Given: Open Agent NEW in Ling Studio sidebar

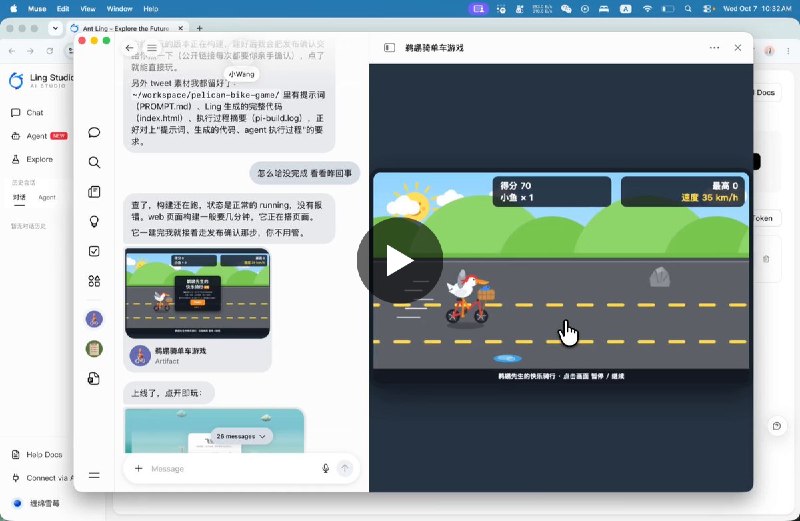Looking at the screenshot, I should click(x=39, y=136).
